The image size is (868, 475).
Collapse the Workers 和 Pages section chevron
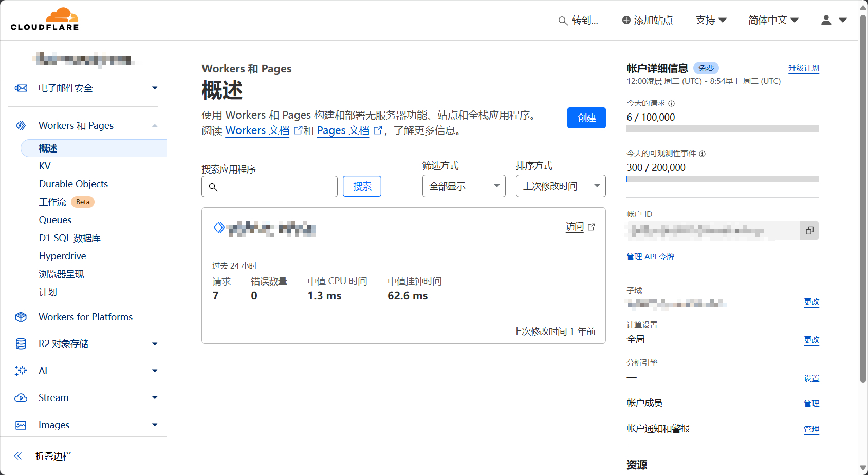point(155,125)
